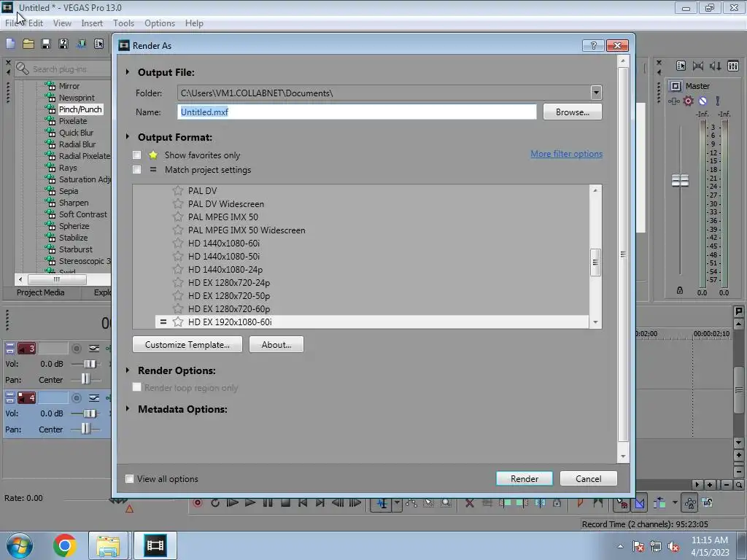The image size is (747, 560).
Task: Click the Downmix Output icon in mixer
Action: [x=698, y=66]
